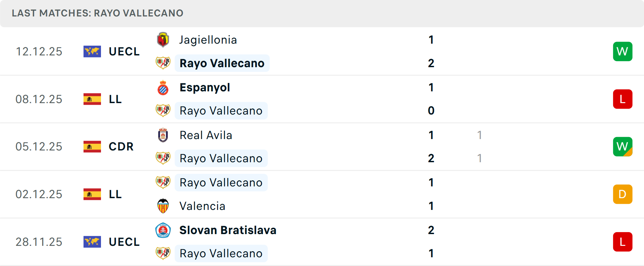Click the UECL flag icon for 12.12.25
This screenshot has width=644, height=266.
[x=92, y=51]
